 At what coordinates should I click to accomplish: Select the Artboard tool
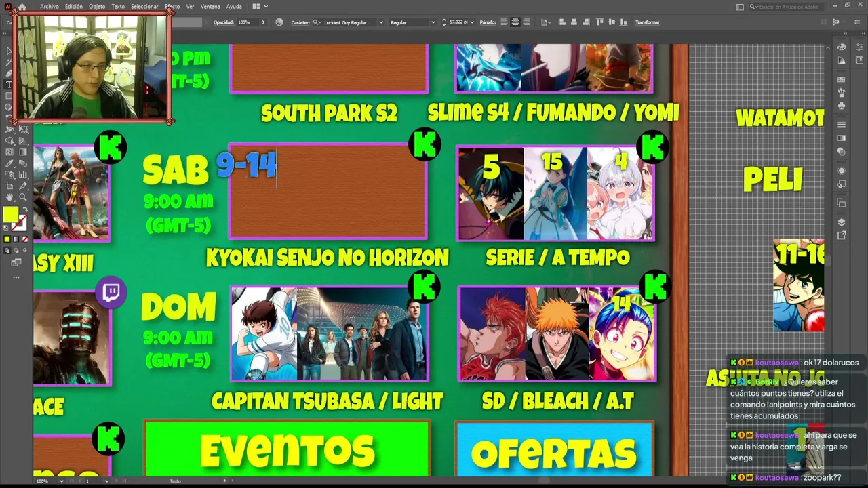[x=9, y=186]
